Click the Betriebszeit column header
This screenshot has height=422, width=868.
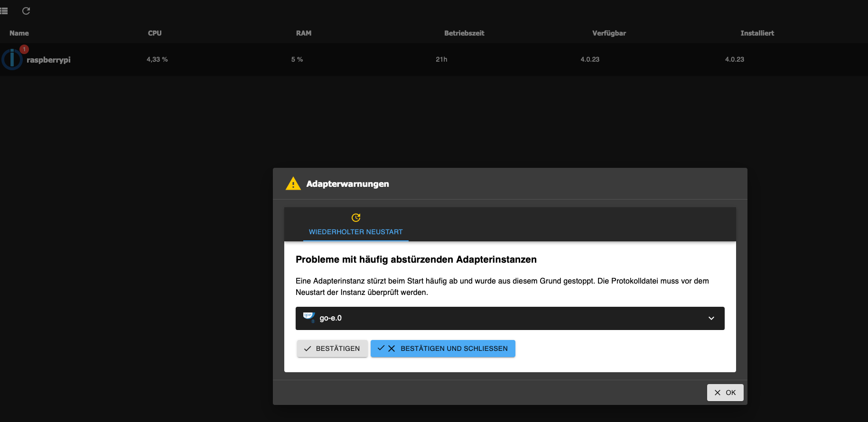point(464,33)
